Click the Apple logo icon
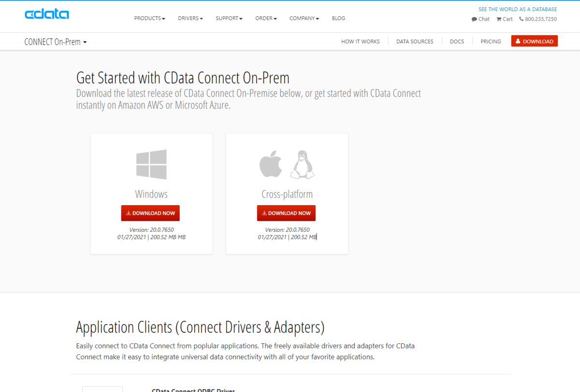Viewport: 580px width, 392px height. pos(271,164)
